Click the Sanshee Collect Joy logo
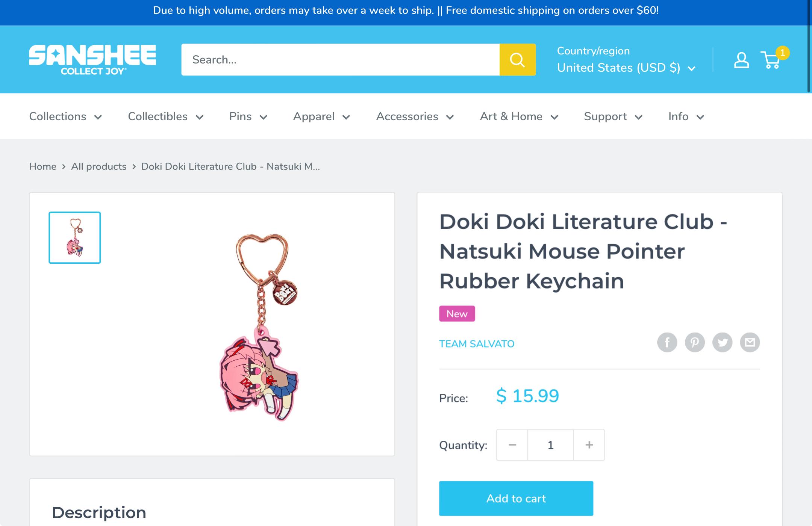 click(x=92, y=59)
